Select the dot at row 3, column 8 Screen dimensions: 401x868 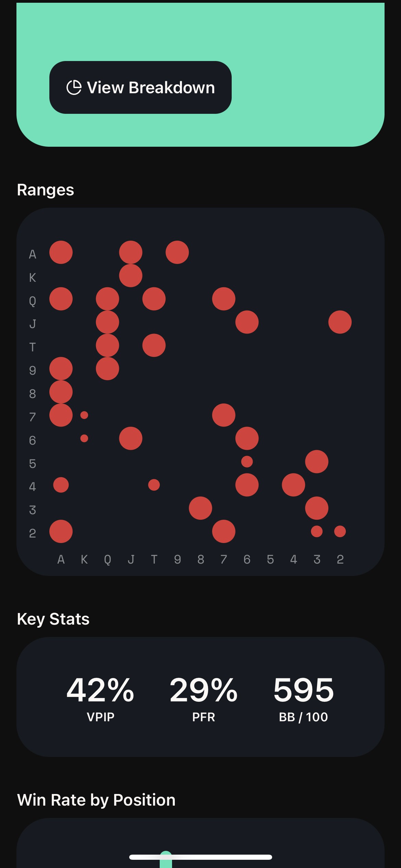tap(200, 508)
